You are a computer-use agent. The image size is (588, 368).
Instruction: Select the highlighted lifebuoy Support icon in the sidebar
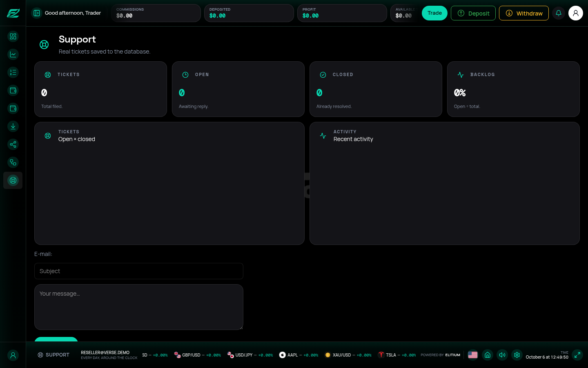click(x=13, y=180)
